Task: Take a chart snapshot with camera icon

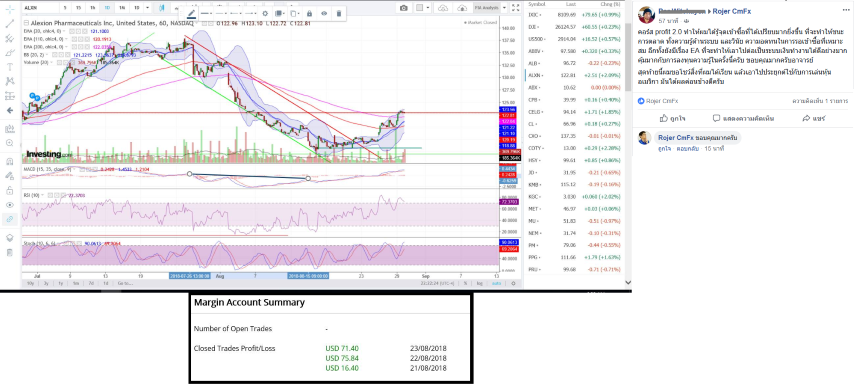Action: pyautogui.click(x=404, y=8)
